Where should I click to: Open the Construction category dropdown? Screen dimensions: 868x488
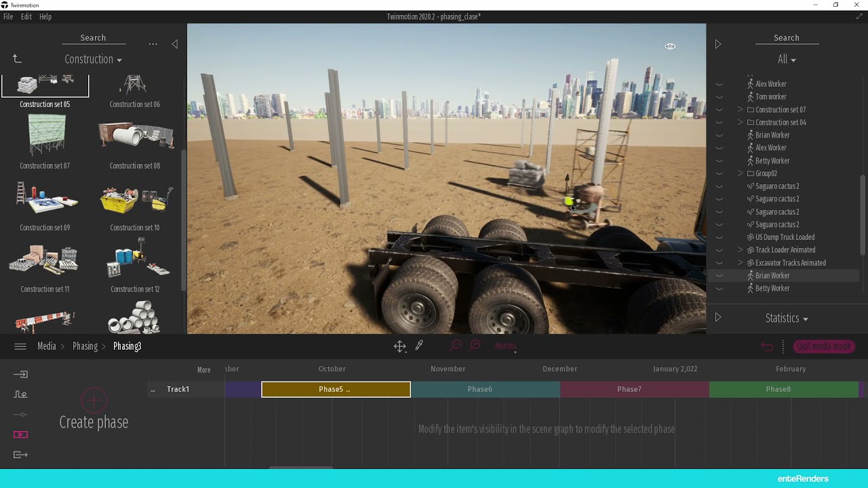click(93, 60)
